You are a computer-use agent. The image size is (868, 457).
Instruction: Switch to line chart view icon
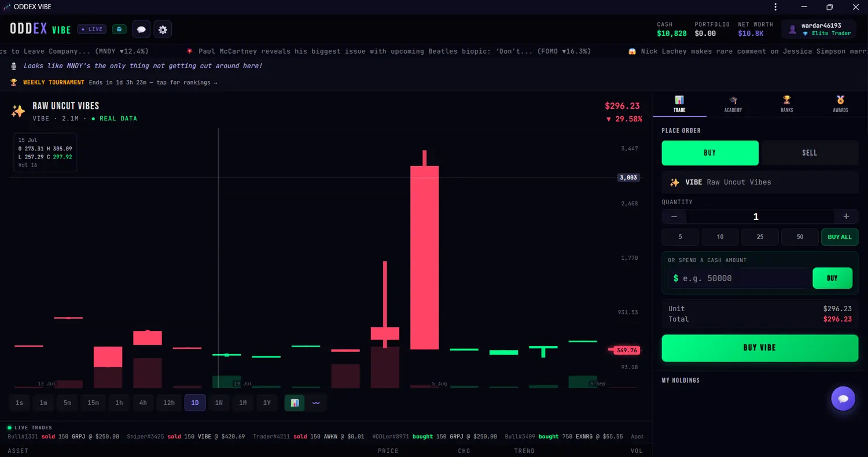[316, 403]
